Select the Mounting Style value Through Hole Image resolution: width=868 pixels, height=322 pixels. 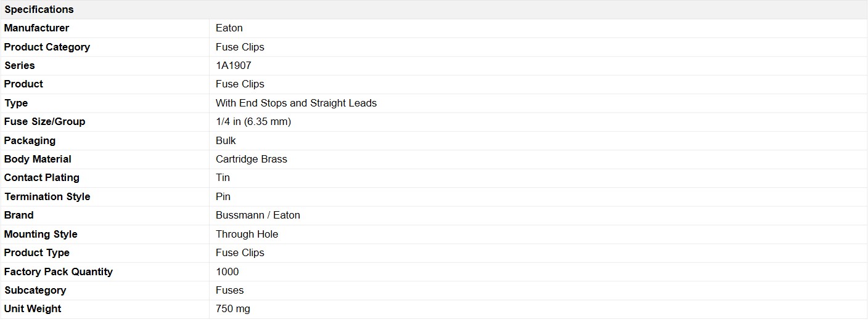[x=247, y=235]
